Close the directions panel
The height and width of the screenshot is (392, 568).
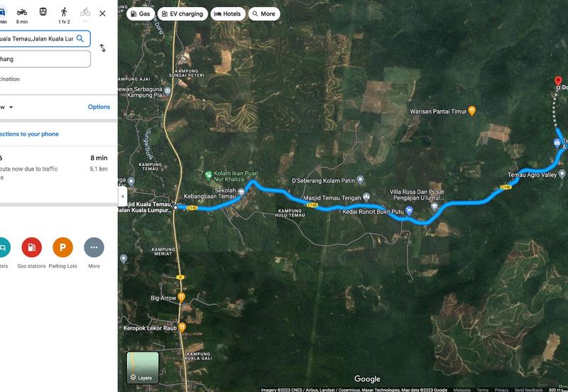(x=102, y=13)
